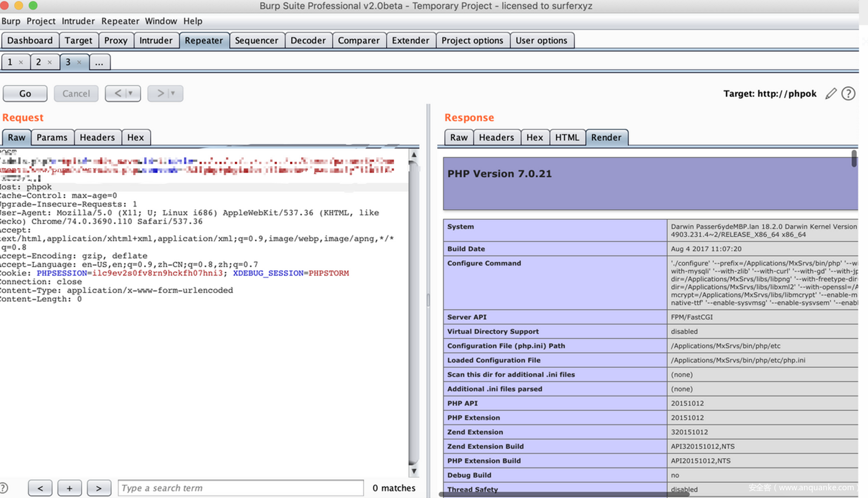The image size is (868, 498).
Task: Click the response pane horizontal scrollbar
Action: click(564, 495)
